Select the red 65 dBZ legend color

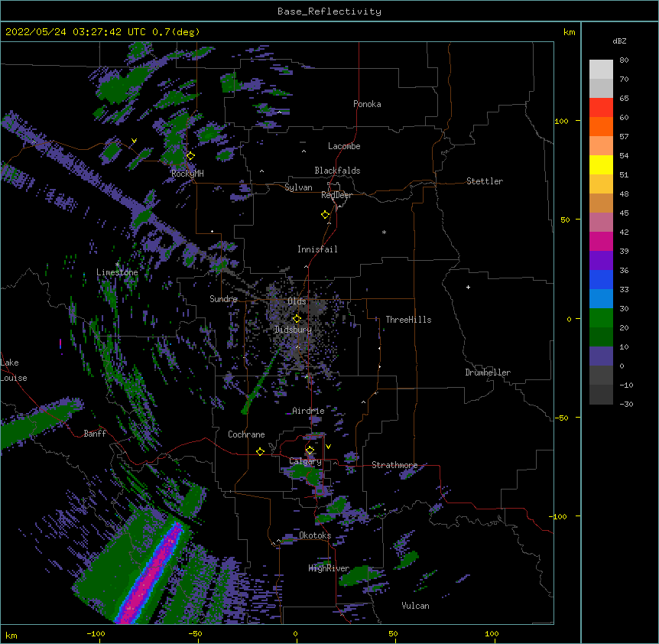pos(601,108)
